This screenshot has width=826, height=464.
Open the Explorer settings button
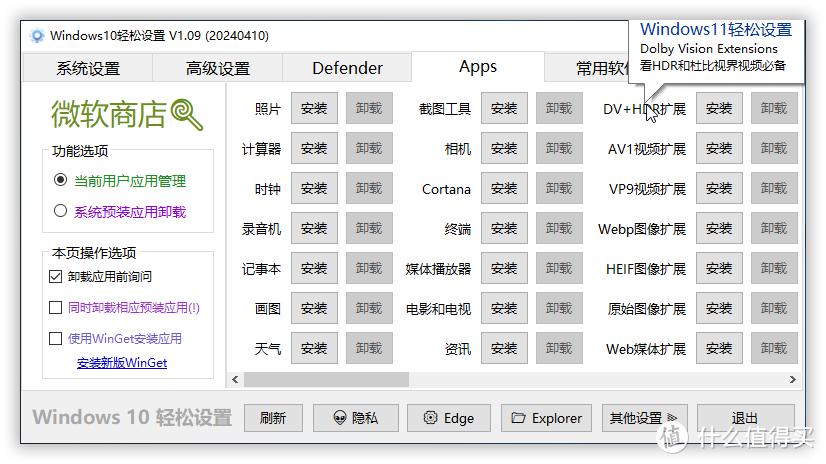[x=546, y=418]
